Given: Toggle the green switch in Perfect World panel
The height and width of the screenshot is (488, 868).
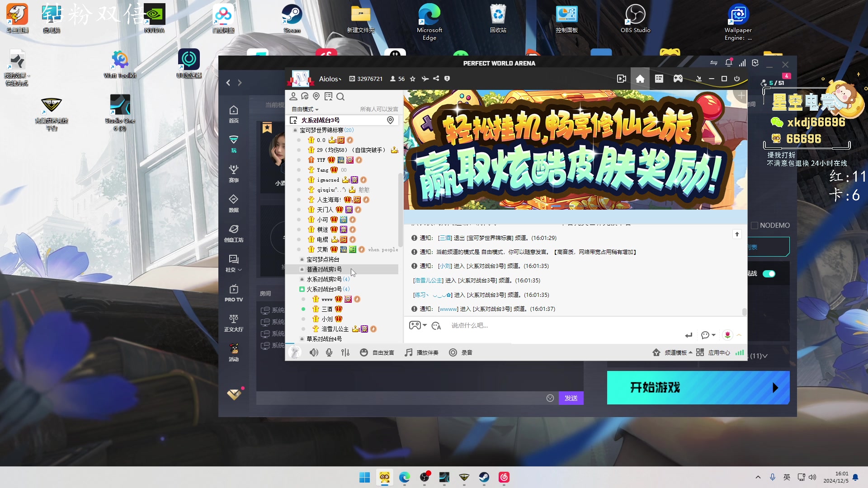Looking at the screenshot, I should pos(769,274).
